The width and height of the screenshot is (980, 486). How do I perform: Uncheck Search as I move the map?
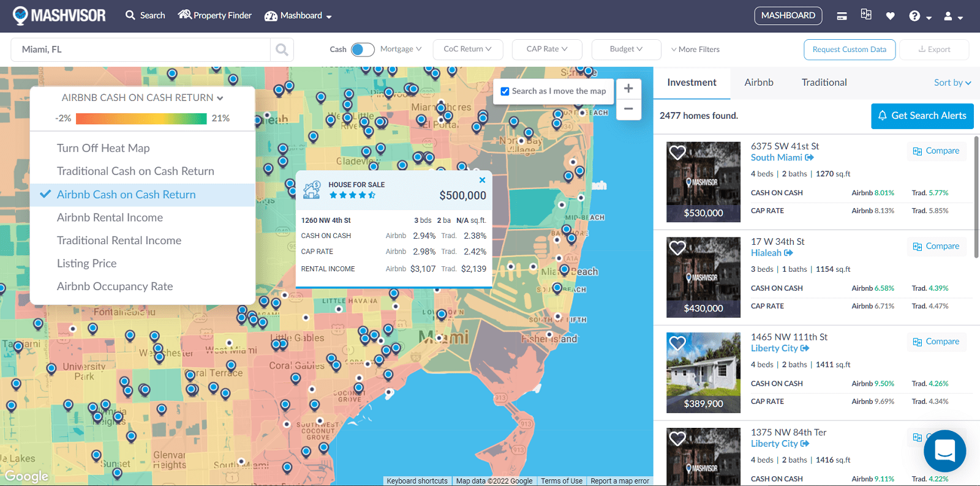[x=505, y=91]
